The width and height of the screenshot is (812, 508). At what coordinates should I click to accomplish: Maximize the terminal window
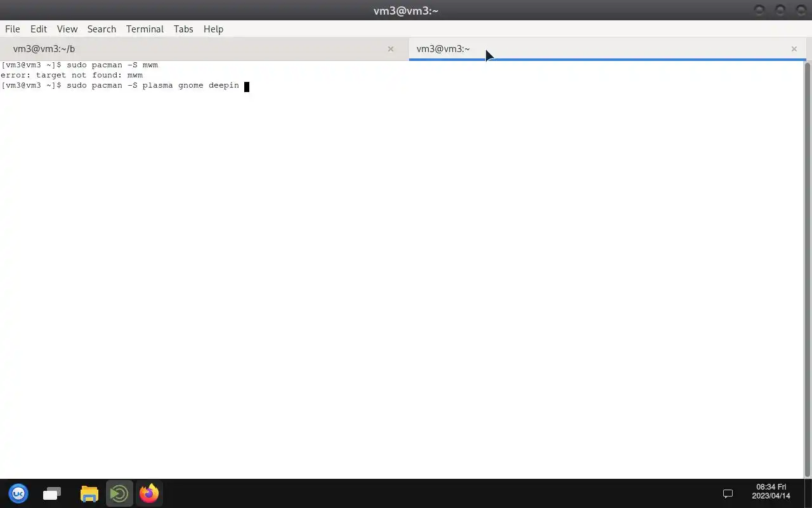(x=780, y=10)
